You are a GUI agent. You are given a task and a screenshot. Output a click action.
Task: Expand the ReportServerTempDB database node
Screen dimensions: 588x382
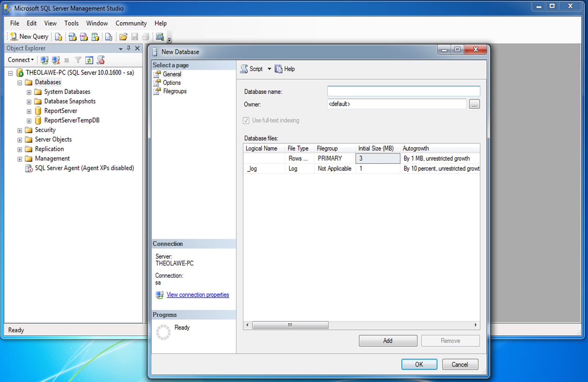(29, 121)
